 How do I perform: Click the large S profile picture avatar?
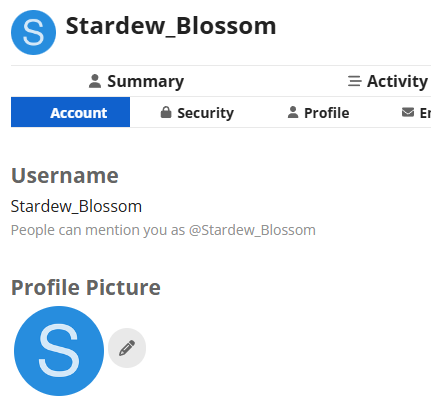pos(59,351)
